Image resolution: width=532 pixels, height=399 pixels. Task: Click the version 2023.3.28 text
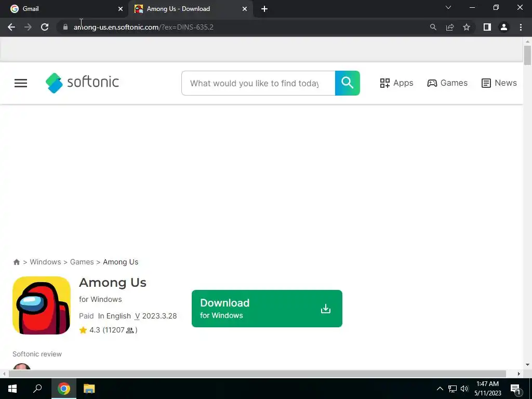[156, 316]
